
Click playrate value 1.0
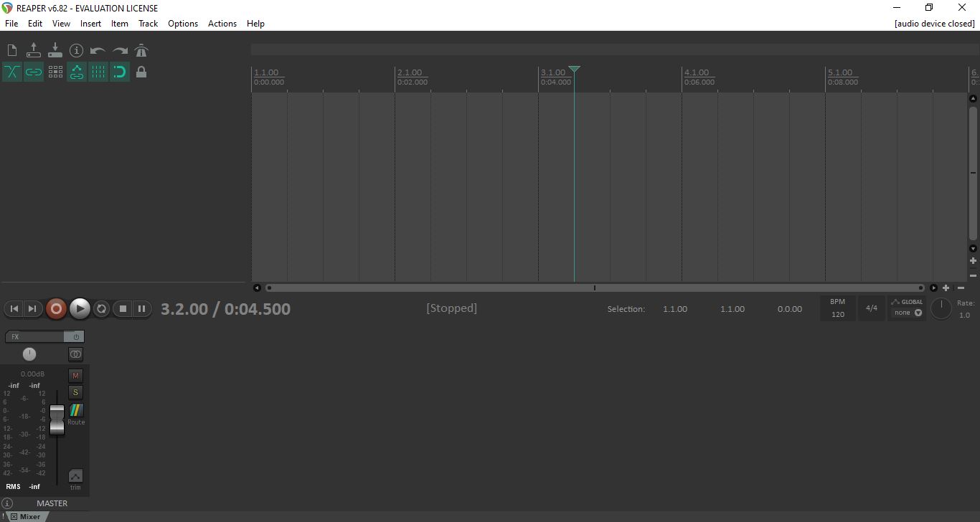pyautogui.click(x=964, y=315)
